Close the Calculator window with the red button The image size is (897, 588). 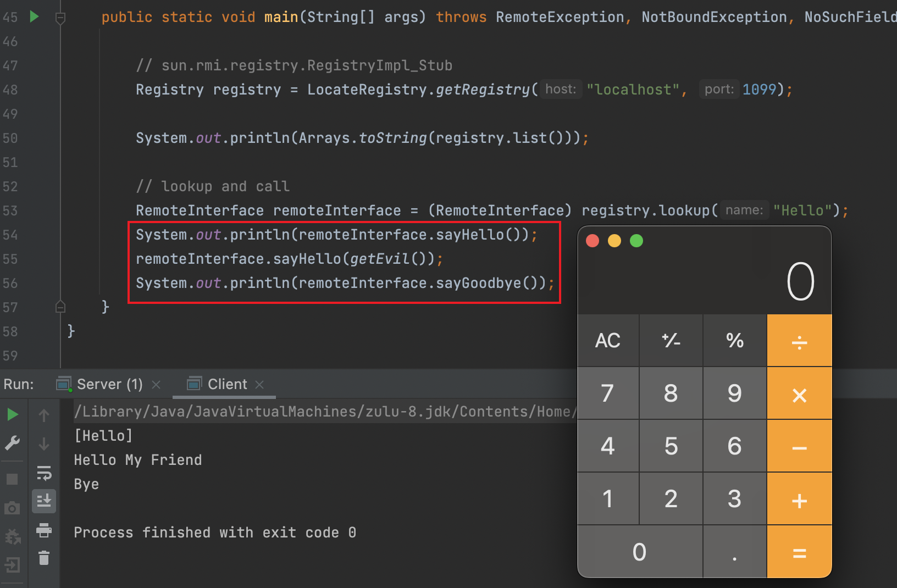click(x=593, y=241)
